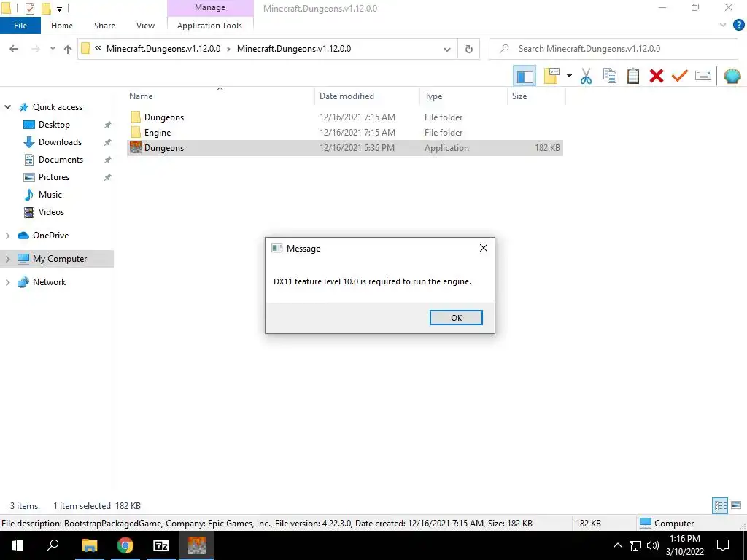Collapse the Quick access tree
The width and height of the screenshot is (747, 560).
tap(7, 107)
